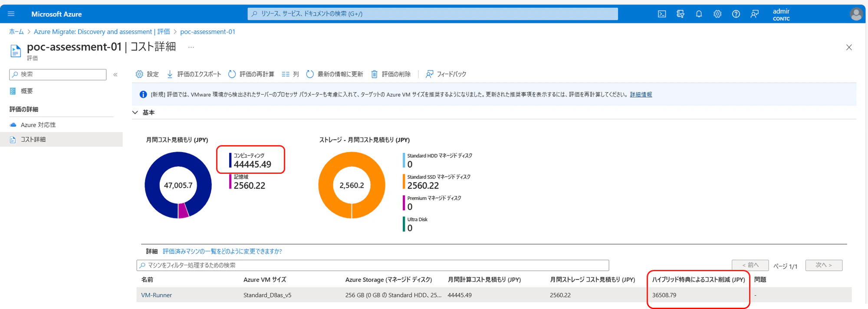Click the sidebar 検索 search box

(58, 74)
